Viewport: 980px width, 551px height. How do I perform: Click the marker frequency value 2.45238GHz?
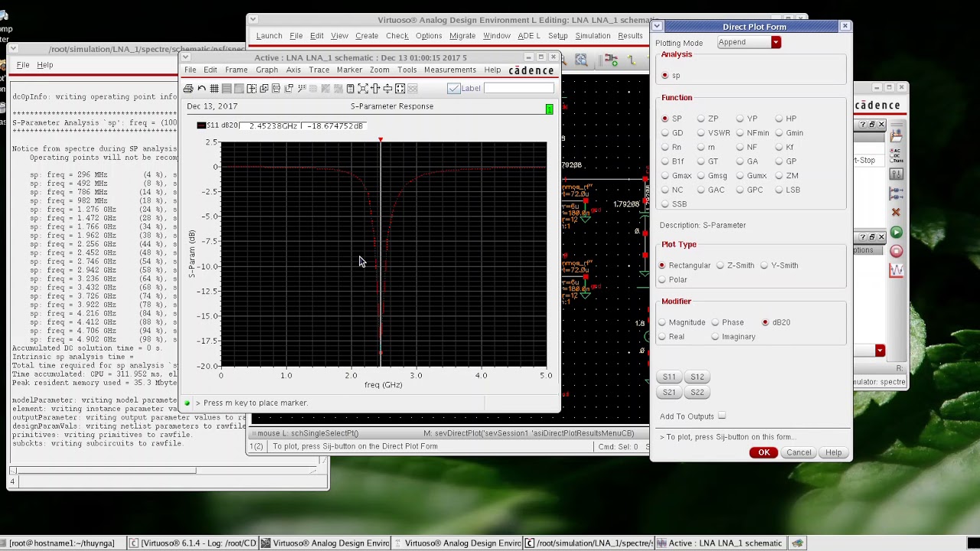[273, 126]
